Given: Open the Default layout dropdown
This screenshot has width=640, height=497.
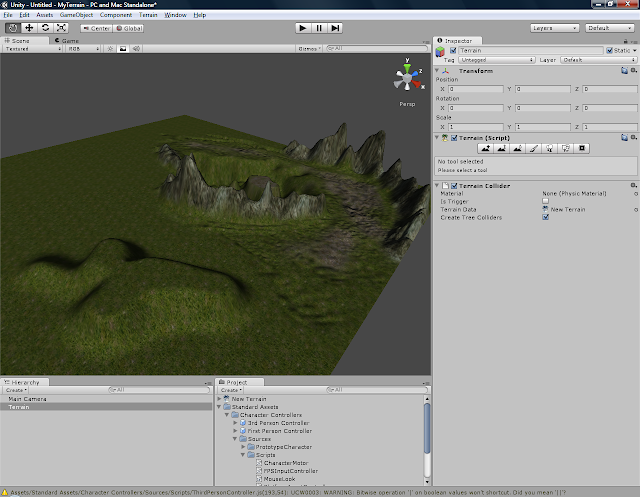Looking at the screenshot, I should tap(609, 28).
